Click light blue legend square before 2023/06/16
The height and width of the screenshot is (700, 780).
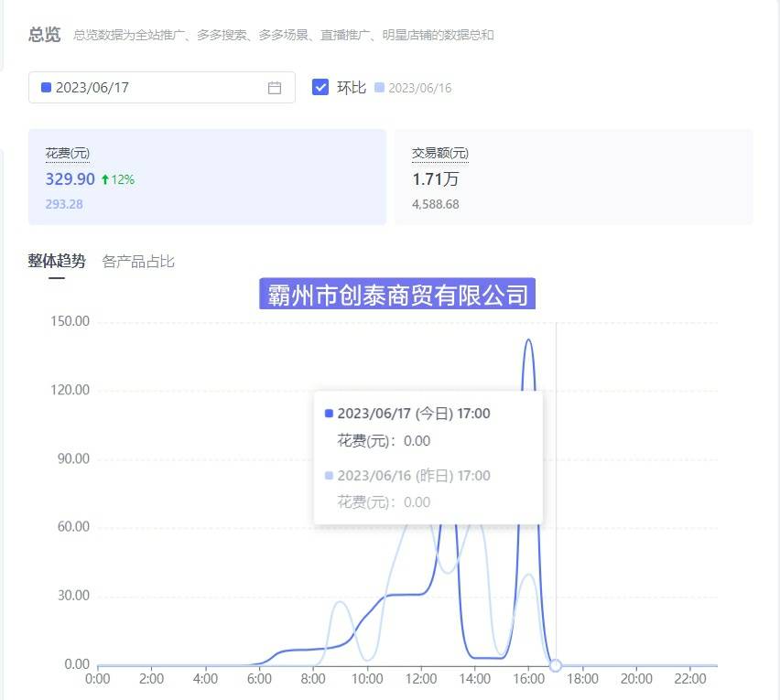click(x=379, y=88)
